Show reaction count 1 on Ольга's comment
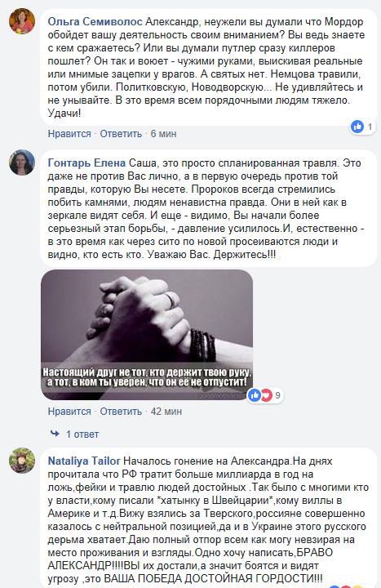The height and width of the screenshot is (588, 381). pos(370,127)
